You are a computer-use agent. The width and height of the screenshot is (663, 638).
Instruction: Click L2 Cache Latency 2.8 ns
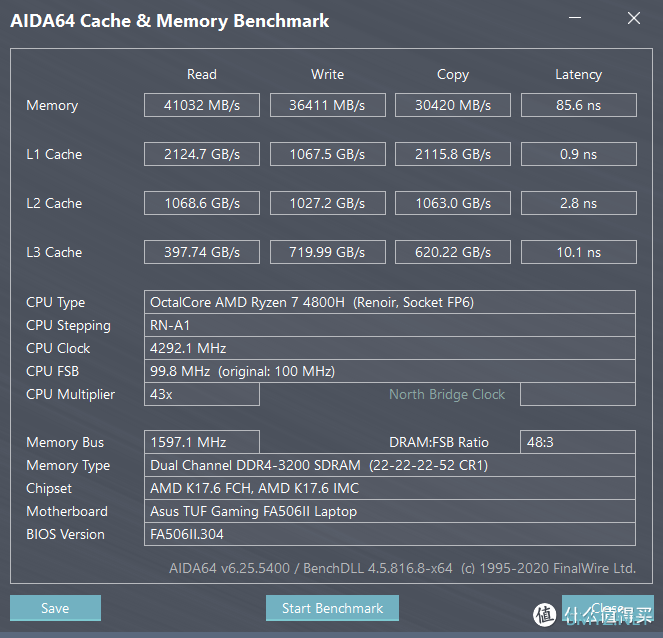[578, 203]
